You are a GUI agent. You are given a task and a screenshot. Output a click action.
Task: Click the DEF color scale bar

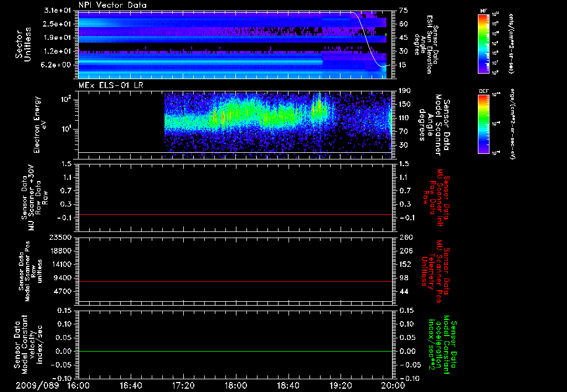point(483,124)
